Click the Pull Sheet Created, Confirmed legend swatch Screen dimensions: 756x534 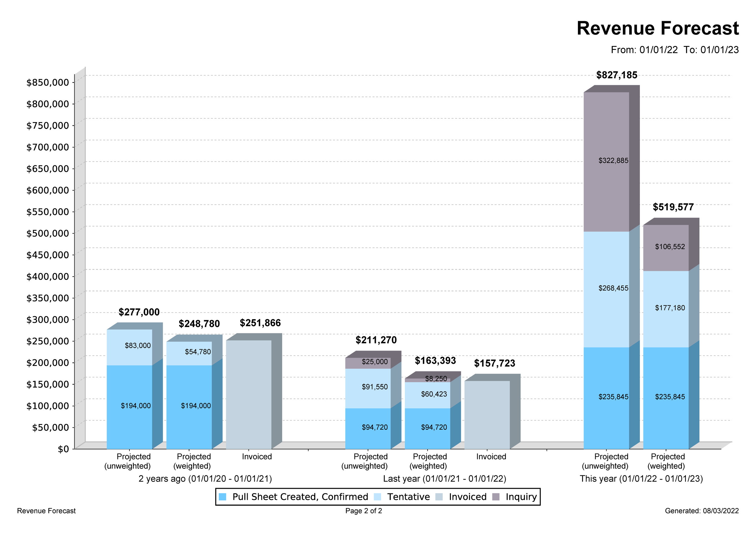click(x=223, y=497)
